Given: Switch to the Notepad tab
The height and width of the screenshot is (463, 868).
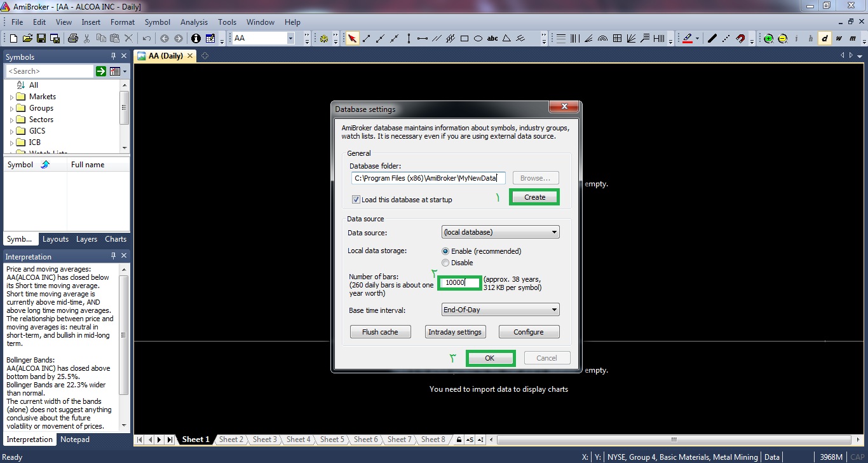Looking at the screenshot, I should pos(75,439).
